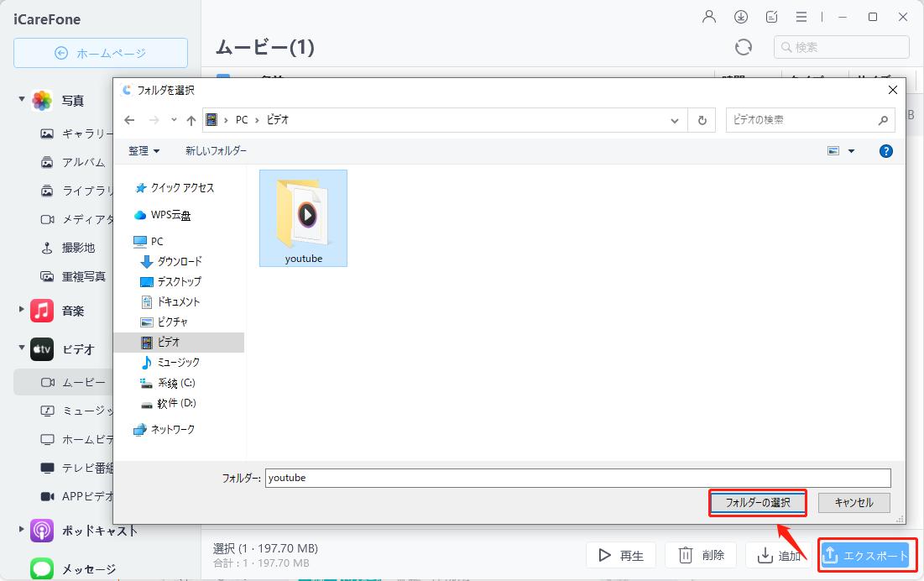This screenshot has width=924, height=581.
Task: Go back in the folder dialog
Action: (129, 120)
